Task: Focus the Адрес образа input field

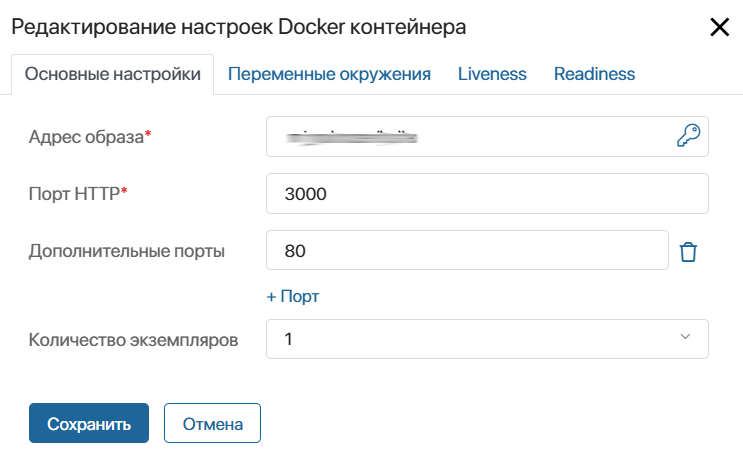Action: tap(487, 136)
